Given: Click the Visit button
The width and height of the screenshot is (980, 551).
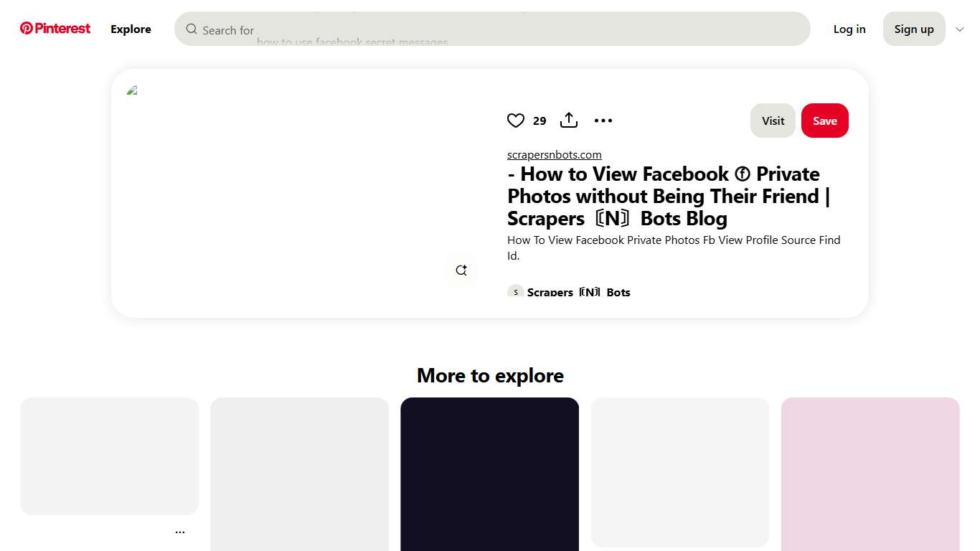Looking at the screenshot, I should pos(773,121).
